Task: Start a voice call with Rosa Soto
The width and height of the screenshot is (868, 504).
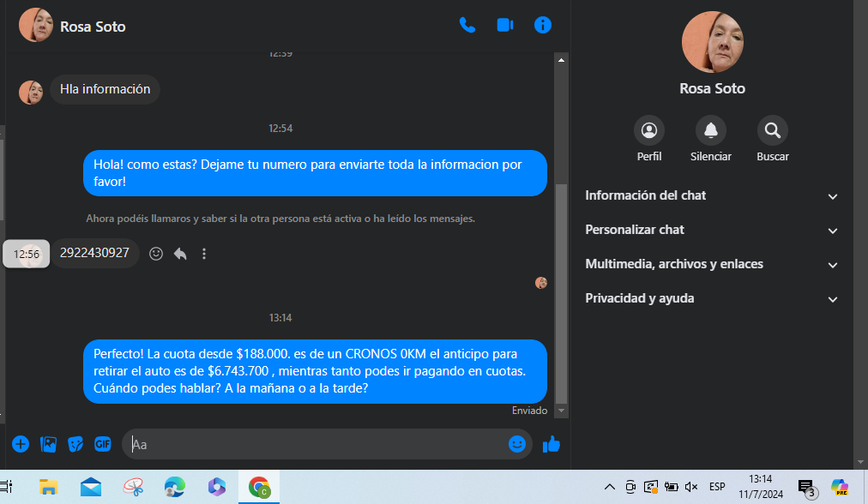Action: (467, 26)
